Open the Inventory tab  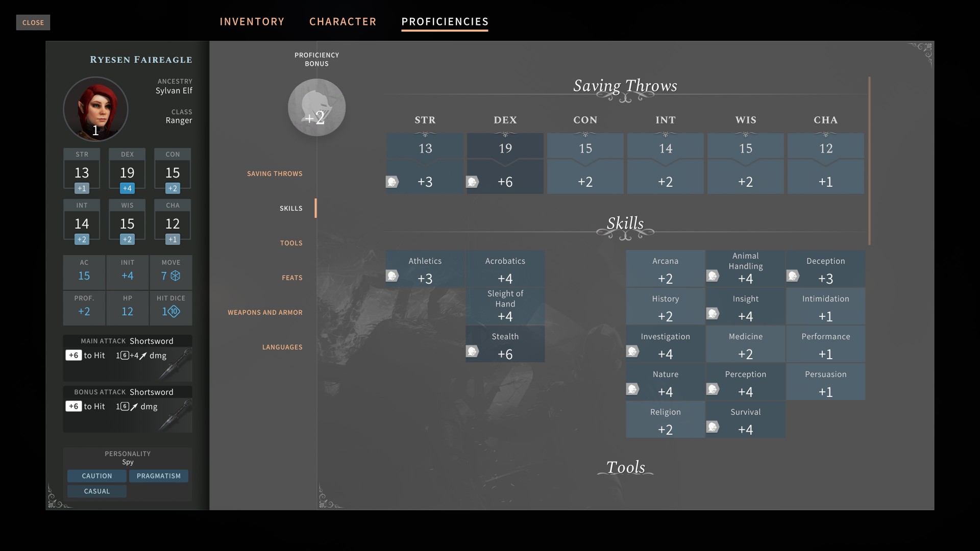(x=252, y=21)
